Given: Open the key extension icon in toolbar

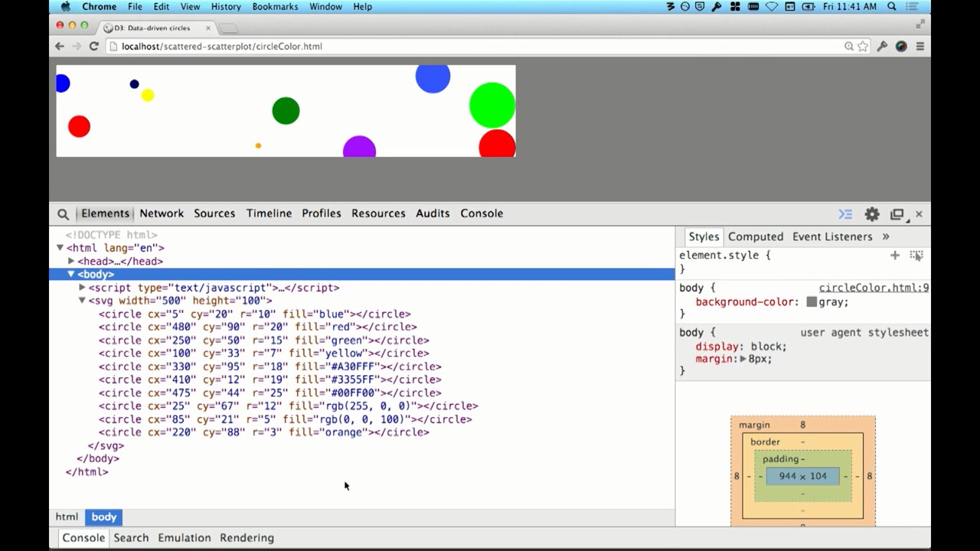Looking at the screenshot, I should (x=882, y=46).
